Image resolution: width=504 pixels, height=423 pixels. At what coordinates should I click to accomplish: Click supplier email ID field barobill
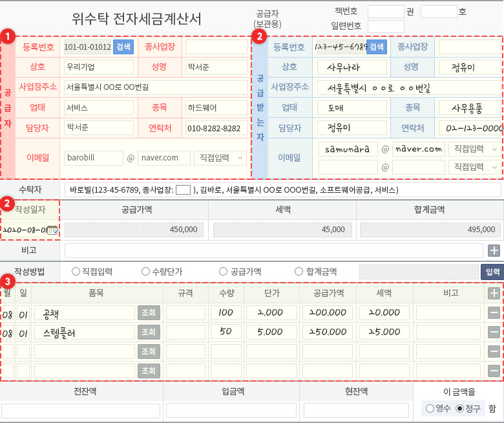click(94, 158)
